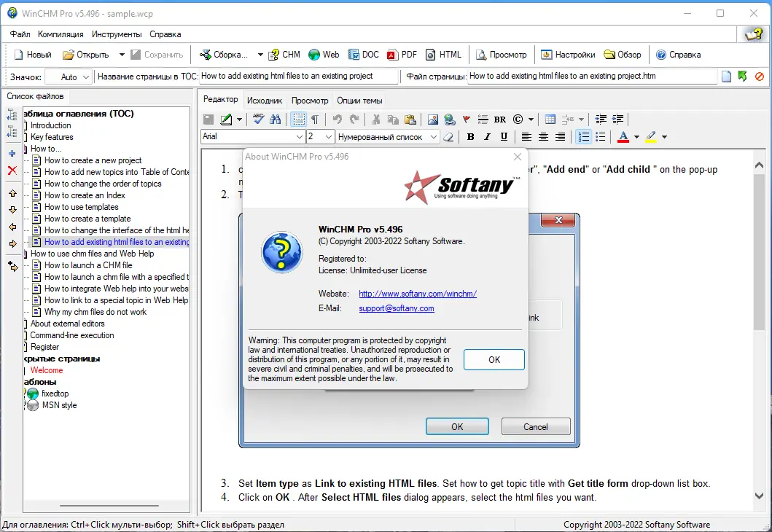The image size is (772, 532).
Task: Click the move left arrow icon
Action: (x=12, y=227)
